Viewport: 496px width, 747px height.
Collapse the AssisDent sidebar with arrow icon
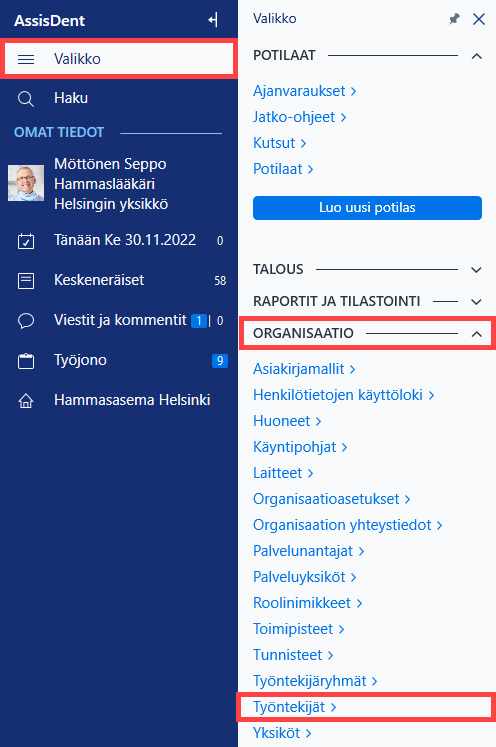click(x=213, y=20)
